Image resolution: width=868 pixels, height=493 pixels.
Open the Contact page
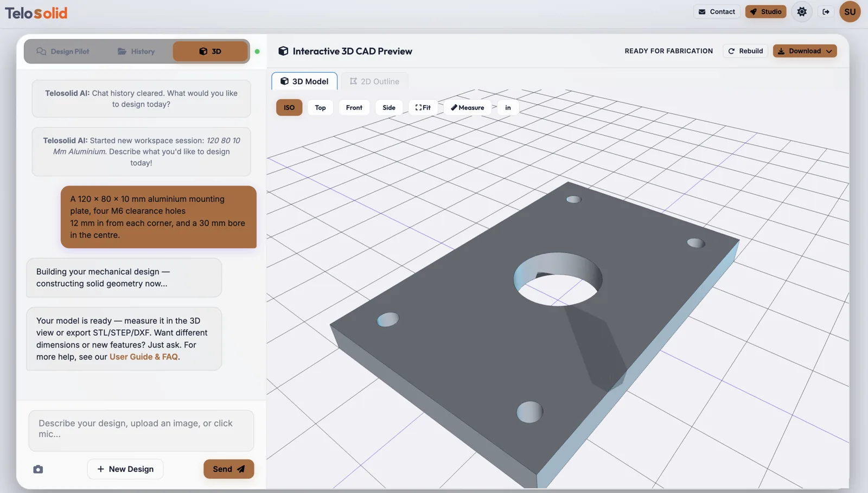(717, 11)
